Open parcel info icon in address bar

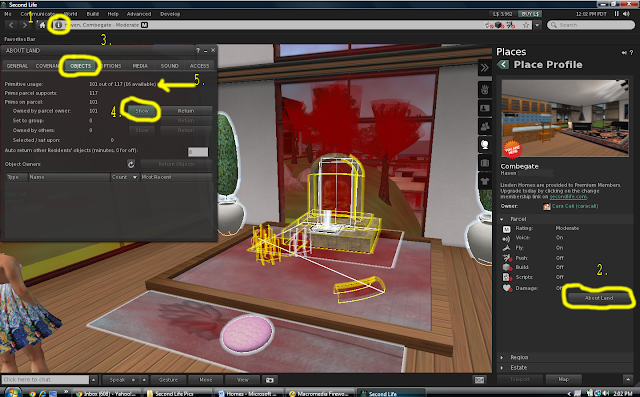point(58,25)
